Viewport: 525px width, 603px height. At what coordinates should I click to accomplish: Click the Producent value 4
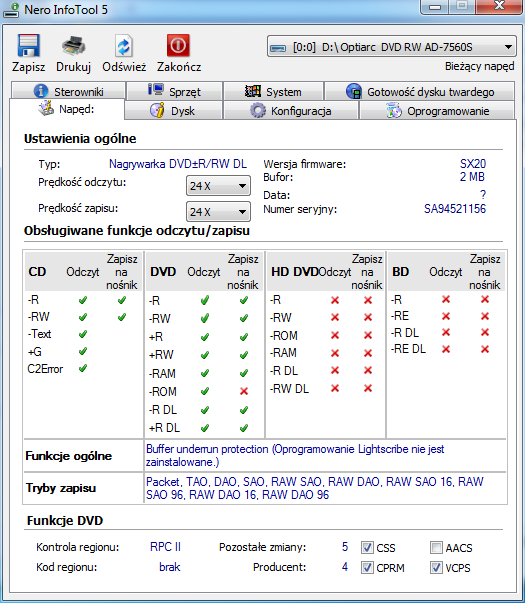coord(345,567)
